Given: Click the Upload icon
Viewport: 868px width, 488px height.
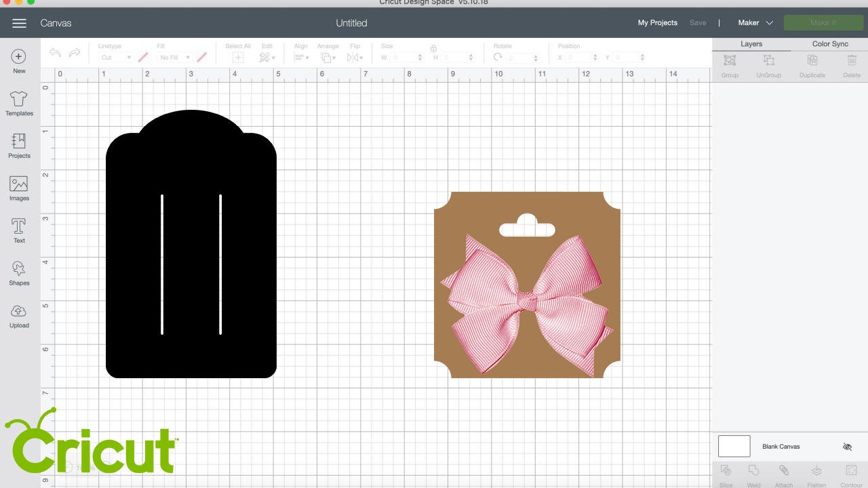Looking at the screenshot, I should (x=18, y=315).
